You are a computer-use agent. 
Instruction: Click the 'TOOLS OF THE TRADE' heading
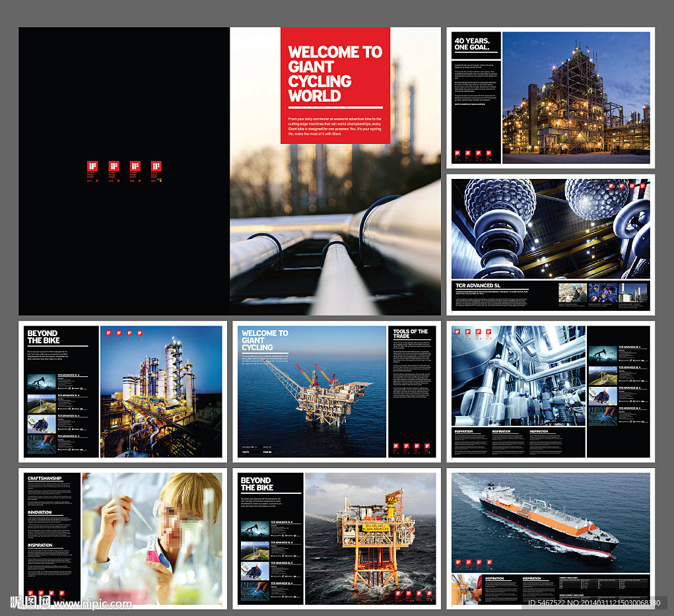tap(411, 333)
